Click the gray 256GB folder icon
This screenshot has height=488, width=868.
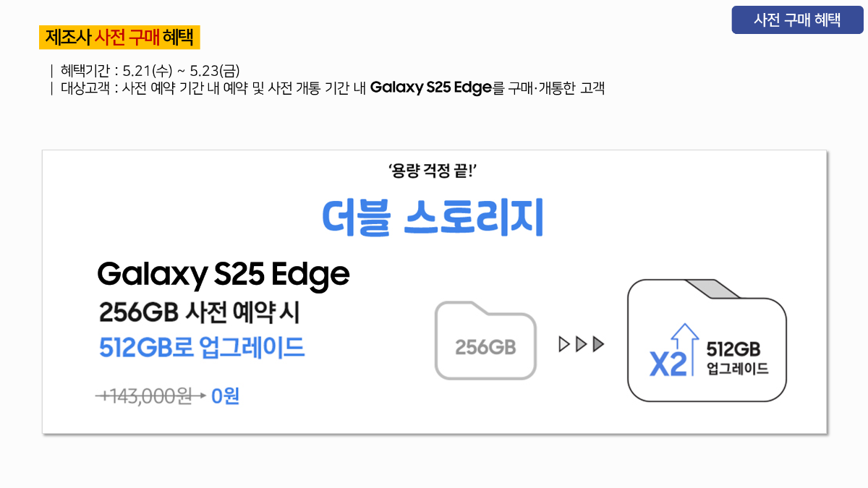[x=485, y=341]
